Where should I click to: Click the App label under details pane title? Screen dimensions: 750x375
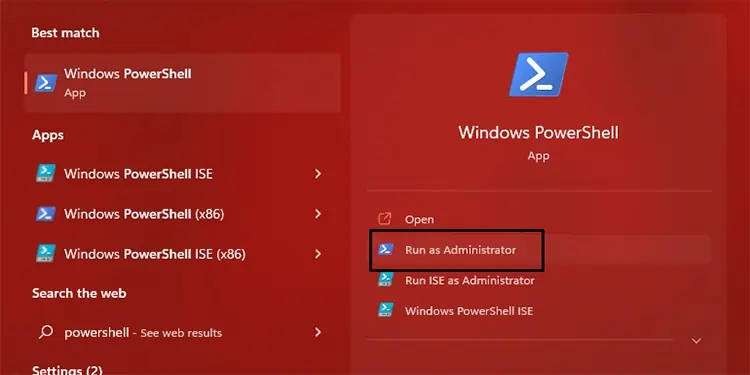(x=538, y=156)
